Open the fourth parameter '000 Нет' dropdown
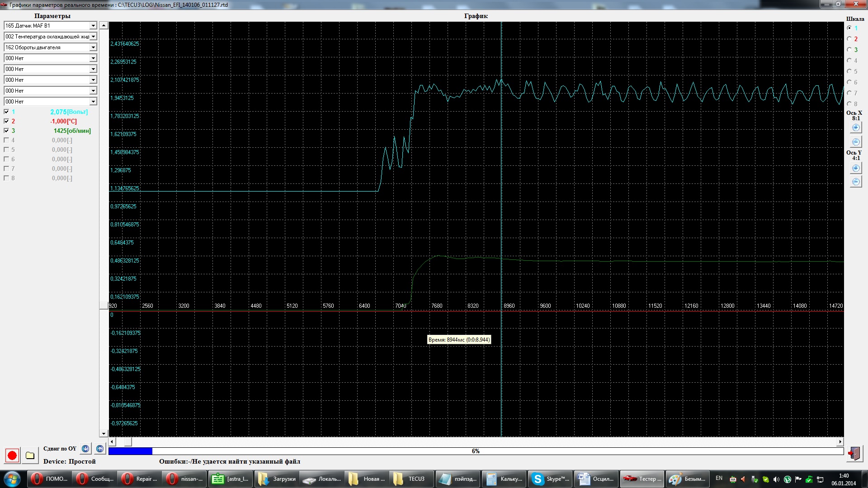Viewport: 868px width, 488px height. (93, 58)
